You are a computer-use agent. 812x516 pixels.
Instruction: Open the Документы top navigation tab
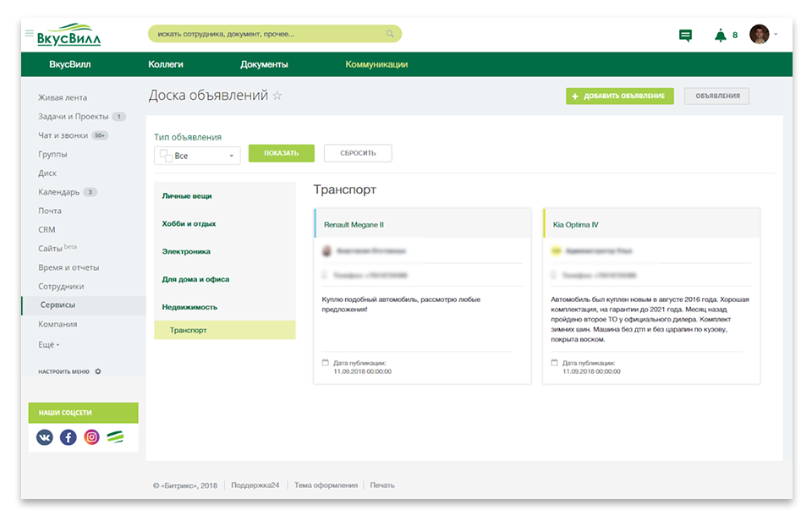click(x=264, y=64)
